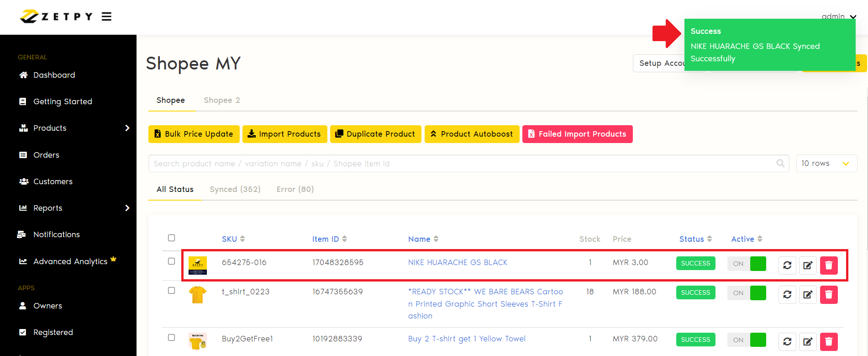Image resolution: width=868 pixels, height=356 pixels.
Task: Click the Bulk Price Update button
Action: pyautogui.click(x=194, y=134)
